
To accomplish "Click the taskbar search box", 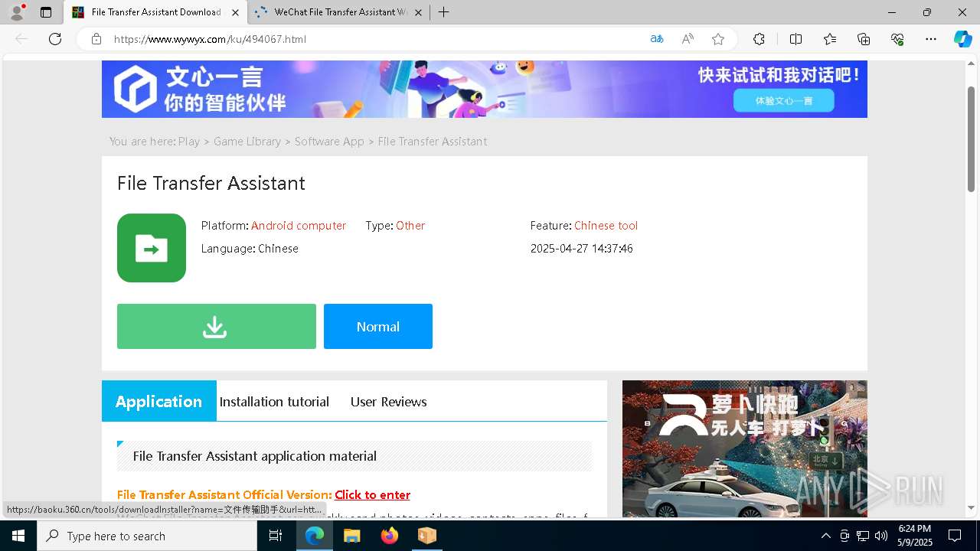I will click(x=147, y=536).
